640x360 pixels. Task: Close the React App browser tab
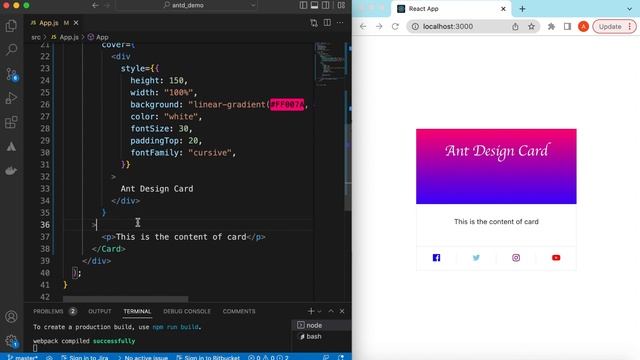[503, 9]
